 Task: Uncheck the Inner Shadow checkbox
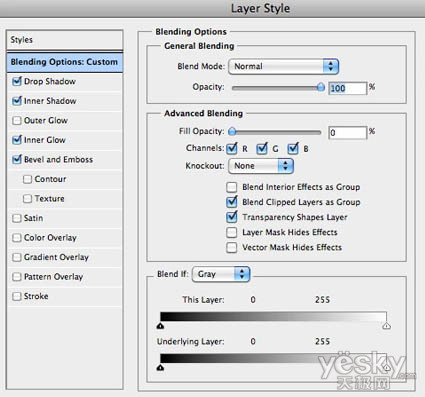17,101
